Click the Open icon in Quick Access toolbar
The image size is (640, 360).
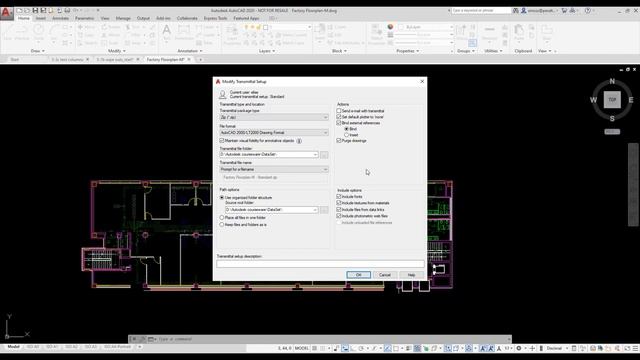[x=27, y=10]
